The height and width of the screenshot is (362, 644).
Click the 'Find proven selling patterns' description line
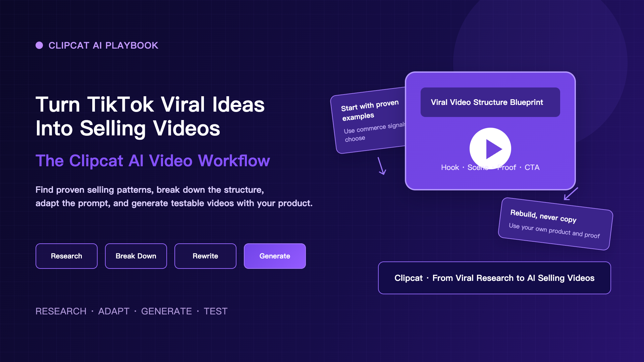pyautogui.click(x=150, y=190)
